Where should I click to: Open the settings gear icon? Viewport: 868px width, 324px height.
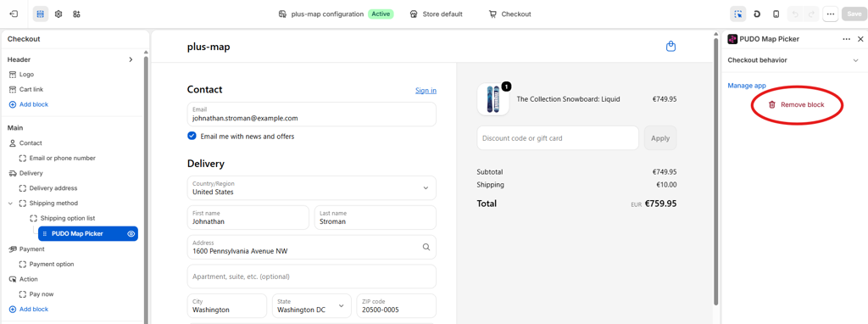[x=58, y=14]
